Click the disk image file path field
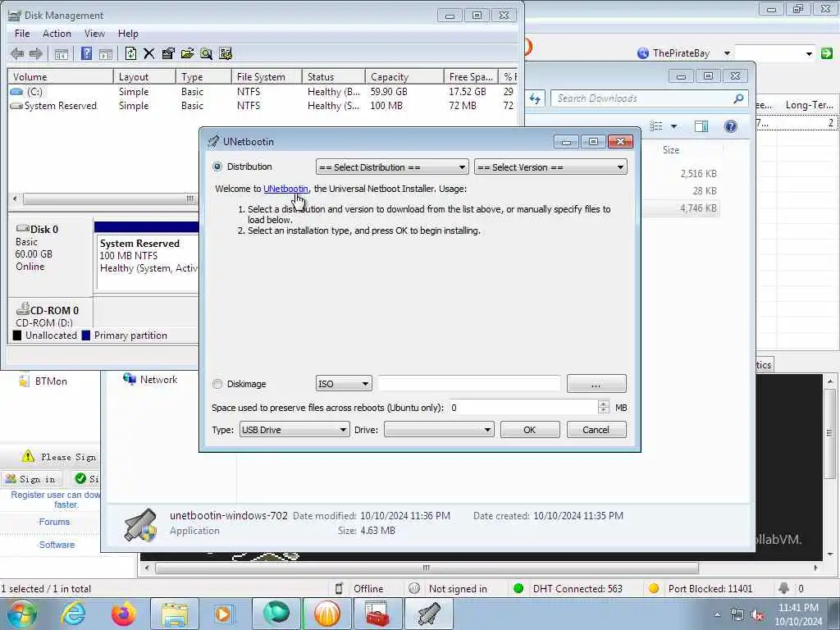Screen dimensions: 840x630 (469, 384)
